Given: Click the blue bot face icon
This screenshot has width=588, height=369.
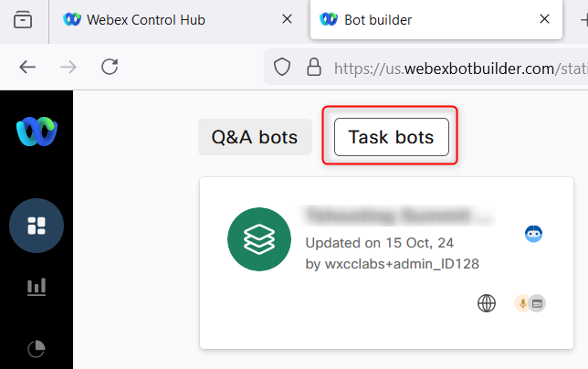Looking at the screenshot, I should (x=534, y=234).
